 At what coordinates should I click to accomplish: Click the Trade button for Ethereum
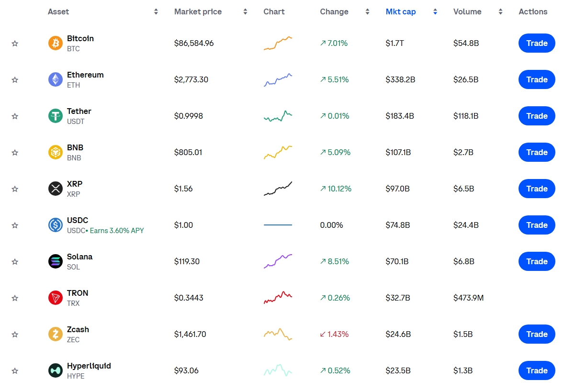click(537, 79)
